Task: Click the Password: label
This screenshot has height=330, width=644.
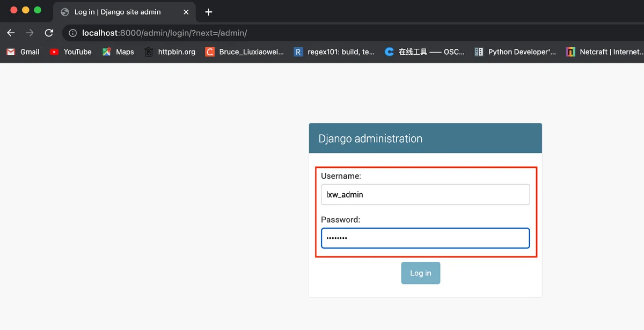Action: pyautogui.click(x=341, y=219)
